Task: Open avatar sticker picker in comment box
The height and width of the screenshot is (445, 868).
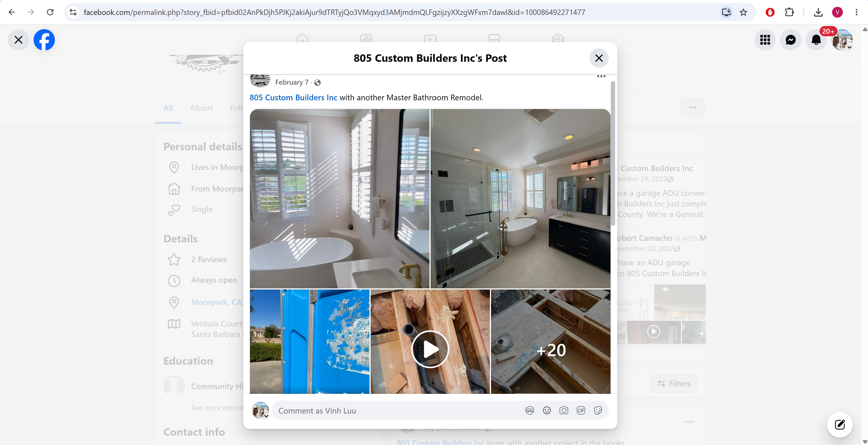Action: click(529, 410)
